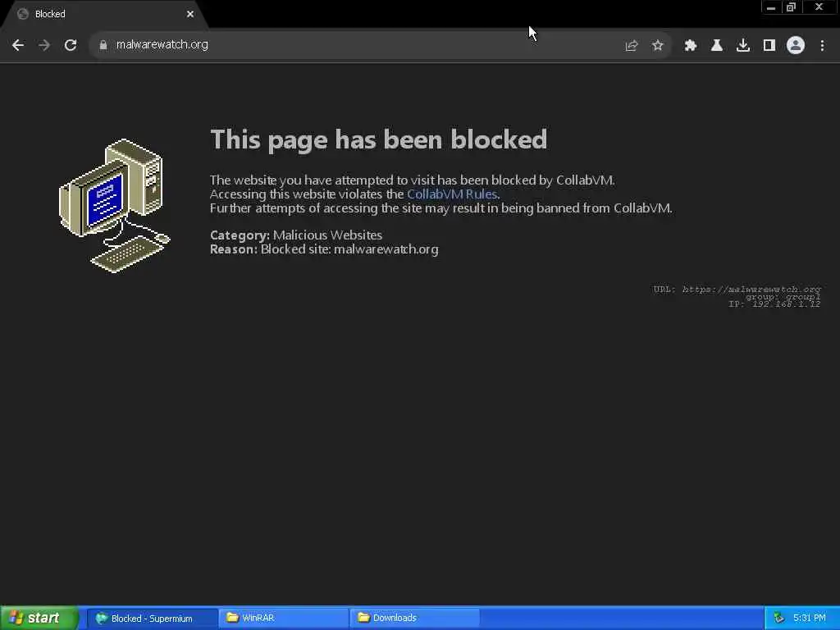Click the retro computer illustration
The image size is (840, 630).
pyautogui.click(x=115, y=206)
